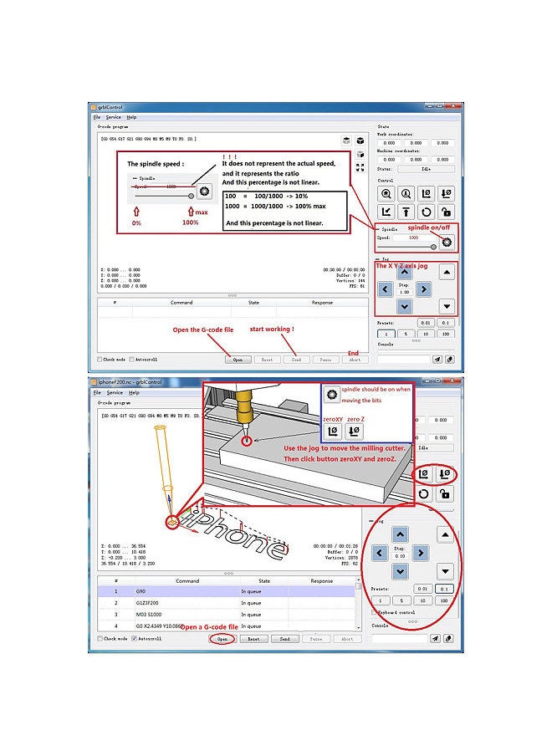
Task: Jog Y- down arrow in iphoneF200.nc window
Action: (400, 572)
